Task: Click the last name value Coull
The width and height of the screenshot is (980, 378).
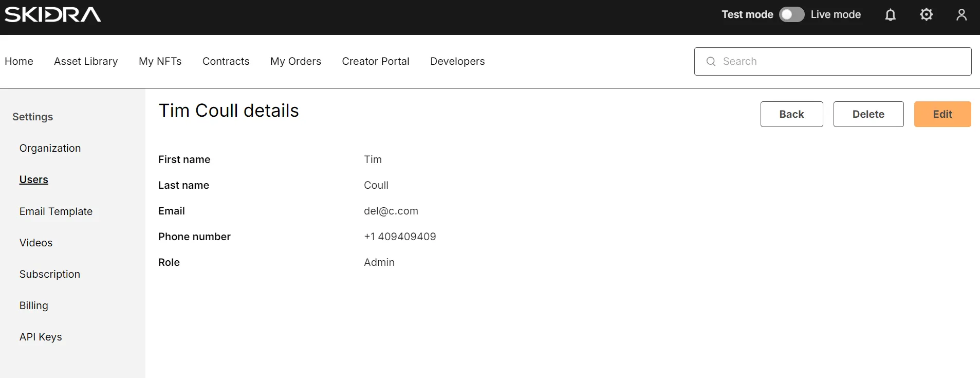Action: coord(376,185)
